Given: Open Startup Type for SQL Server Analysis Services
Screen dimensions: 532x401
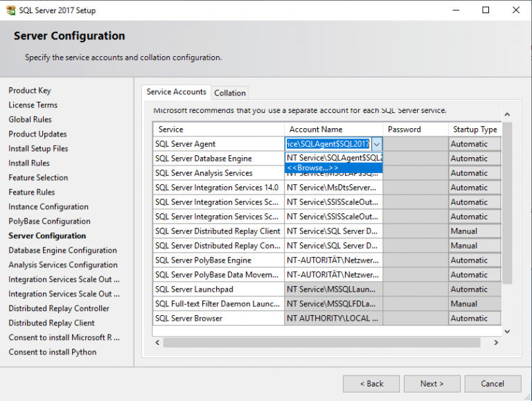Looking at the screenshot, I should pos(475,173).
